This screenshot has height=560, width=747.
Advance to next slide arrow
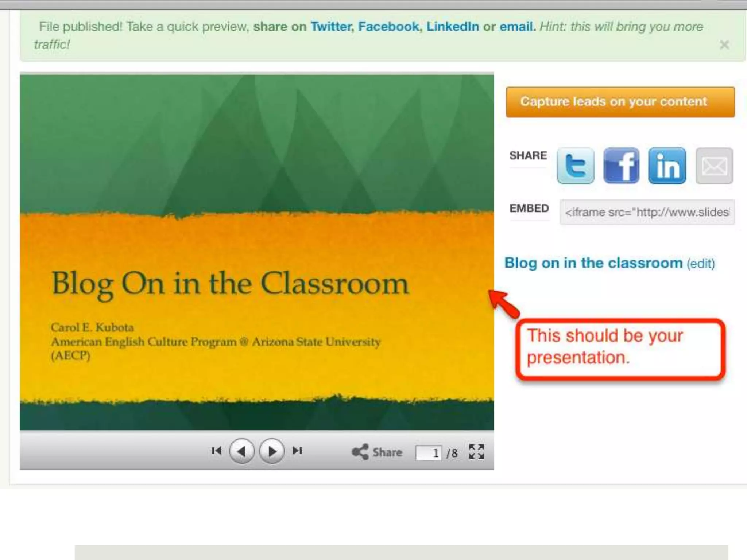[272, 451]
